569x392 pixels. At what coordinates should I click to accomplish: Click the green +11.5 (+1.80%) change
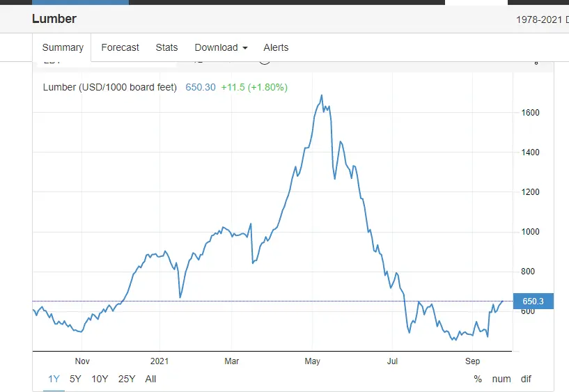254,87
